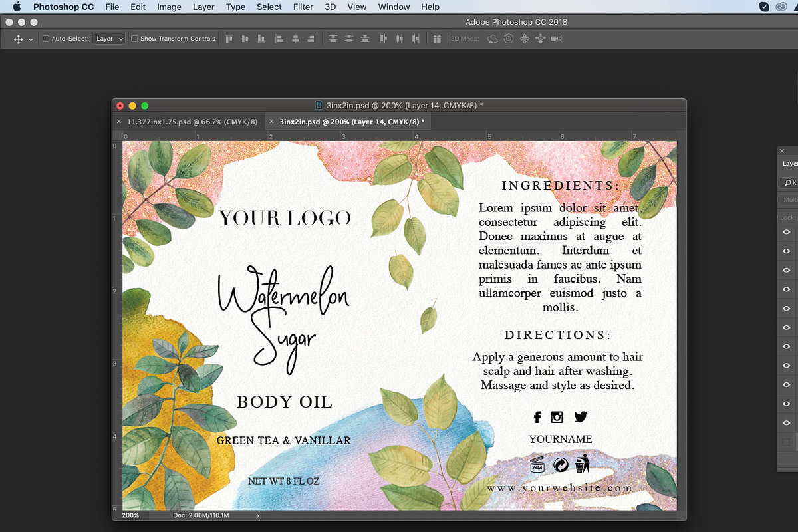Open the Image menu
798x532 pixels.
click(x=169, y=7)
